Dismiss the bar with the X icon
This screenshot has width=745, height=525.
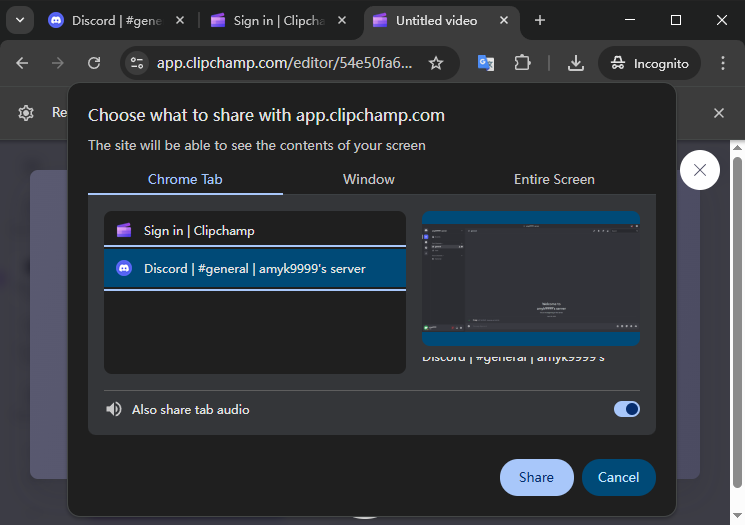click(x=719, y=113)
